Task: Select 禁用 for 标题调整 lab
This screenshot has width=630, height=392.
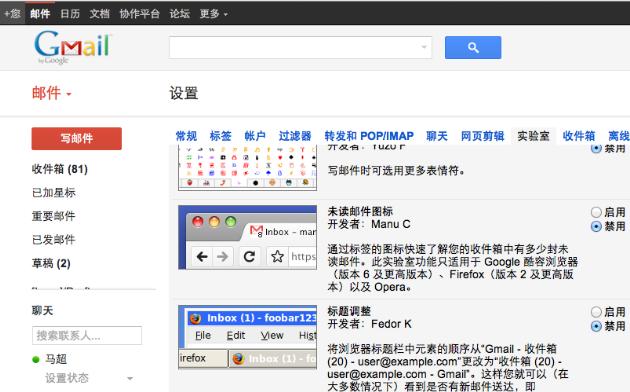Action: click(x=596, y=326)
